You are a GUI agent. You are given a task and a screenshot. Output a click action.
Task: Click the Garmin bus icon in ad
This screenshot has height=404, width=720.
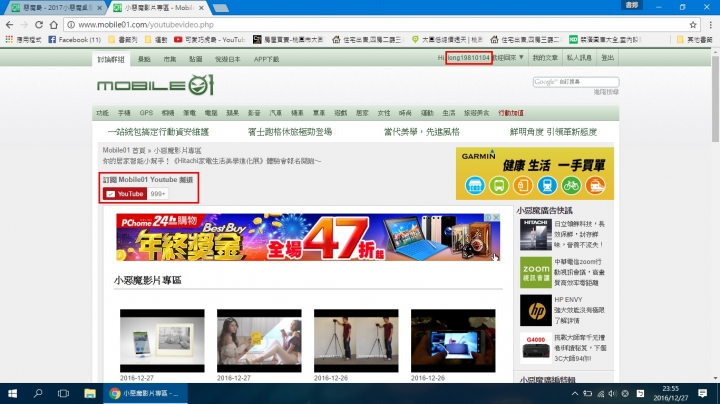pyautogui.click(x=499, y=186)
